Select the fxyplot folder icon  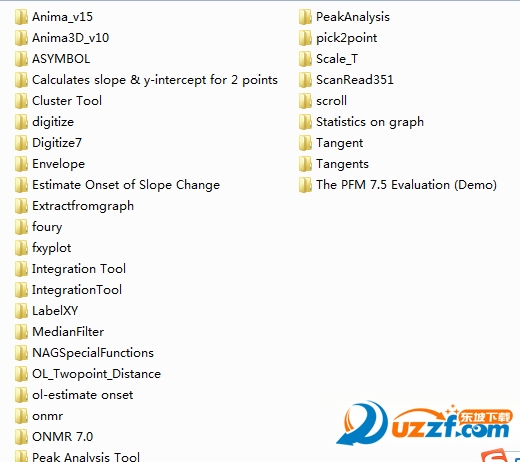[x=21, y=248]
